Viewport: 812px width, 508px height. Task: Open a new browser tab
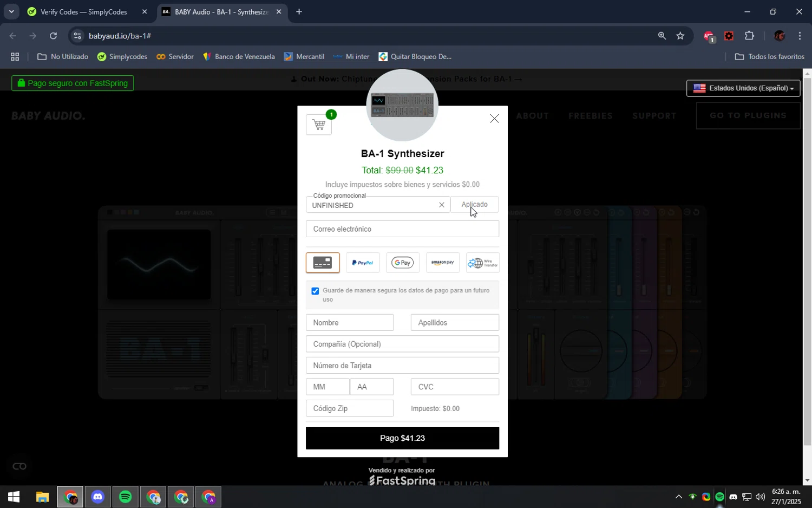[x=299, y=12]
